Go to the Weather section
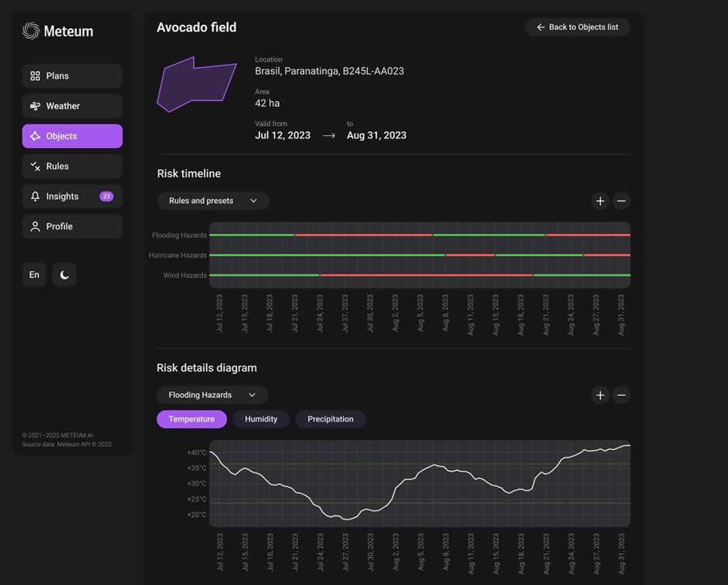Image resolution: width=728 pixels, height=585 pixels. [72, 106]
